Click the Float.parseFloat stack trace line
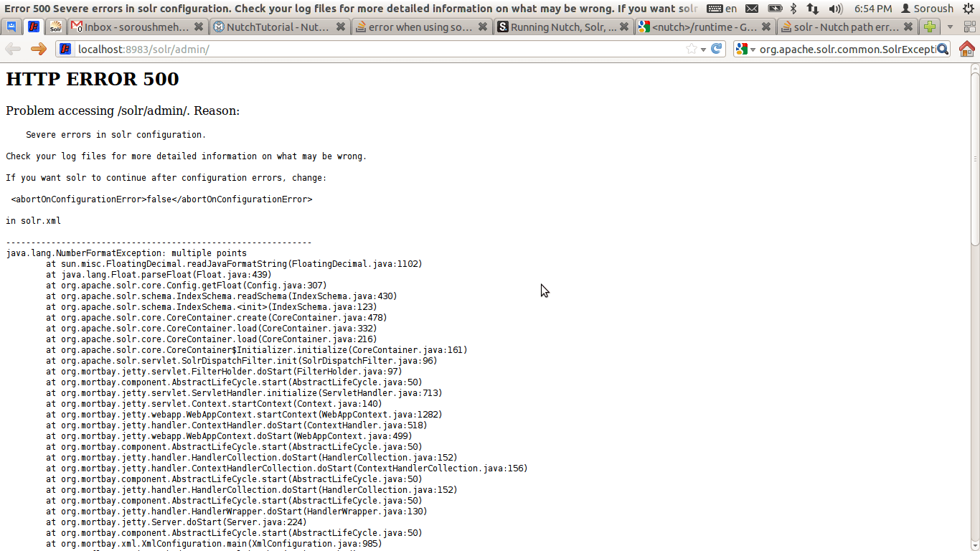The image size is (980, 551). (159, 275)
